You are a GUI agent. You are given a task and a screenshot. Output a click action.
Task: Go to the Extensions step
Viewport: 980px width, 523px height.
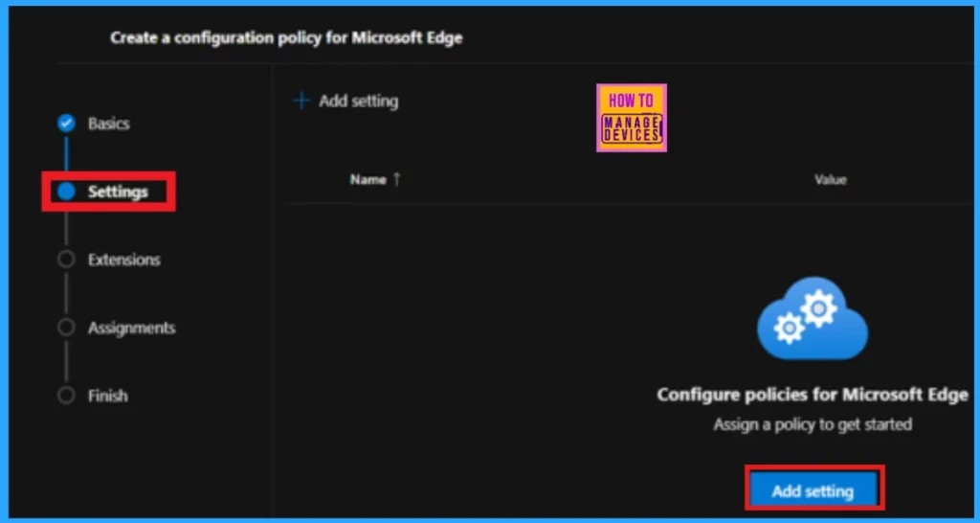(123, 260)
